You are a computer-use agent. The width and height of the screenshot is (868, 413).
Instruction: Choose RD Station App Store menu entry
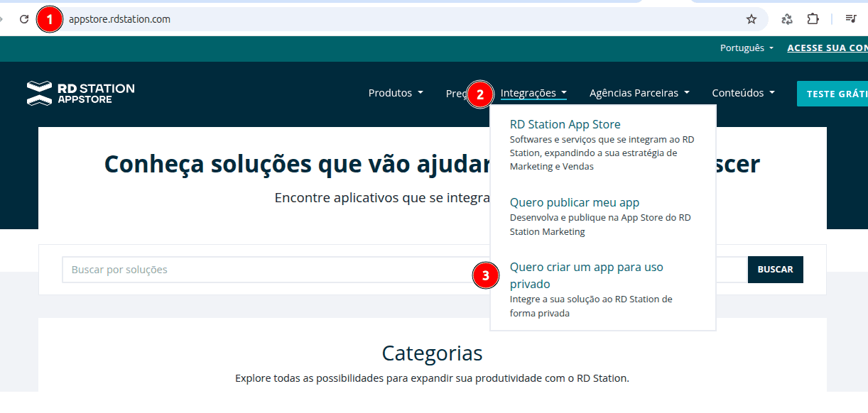pyautogui.click(x=565, y=124)
